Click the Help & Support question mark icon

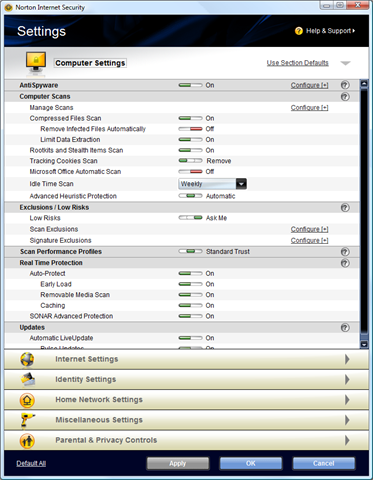point(299,31)
